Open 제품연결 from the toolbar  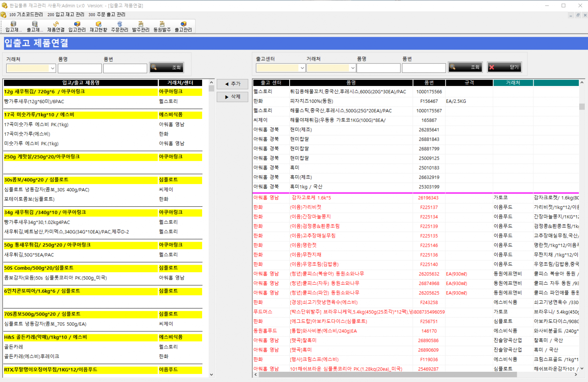click(x=56, y=26)
